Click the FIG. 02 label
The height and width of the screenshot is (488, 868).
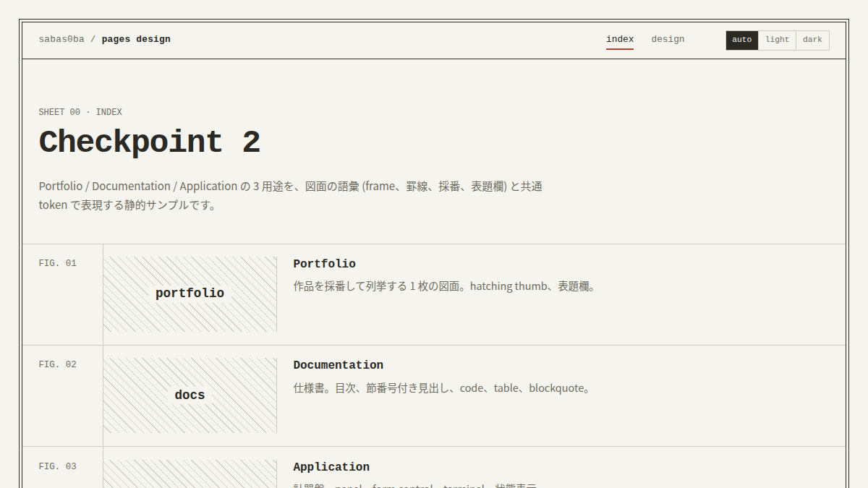pyautogui.click(x=58, y=364)
